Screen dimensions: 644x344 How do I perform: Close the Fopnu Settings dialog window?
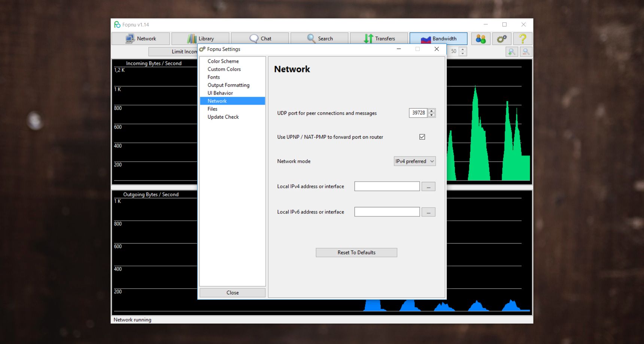click(437, 49)
